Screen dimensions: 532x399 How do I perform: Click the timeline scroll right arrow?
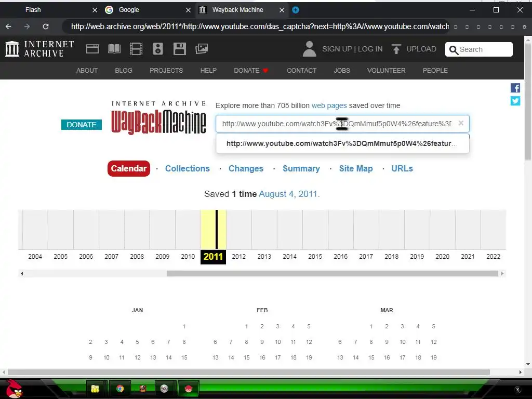502,273
